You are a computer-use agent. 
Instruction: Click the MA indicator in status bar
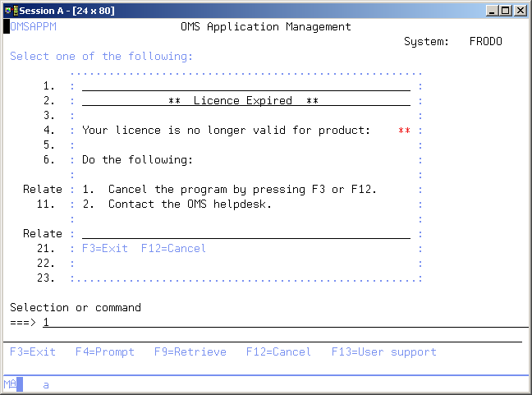tap(10, 384)
